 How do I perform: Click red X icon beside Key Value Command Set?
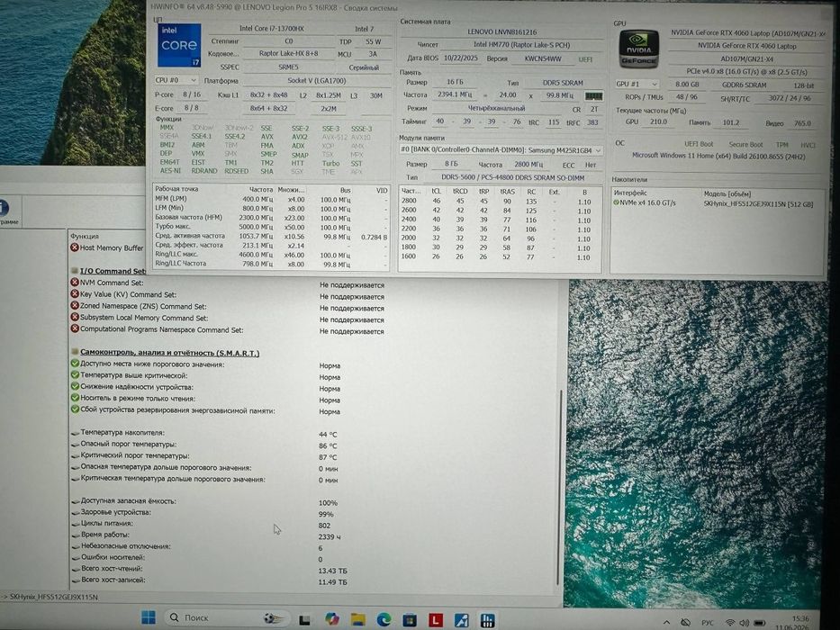pos(75,293)
